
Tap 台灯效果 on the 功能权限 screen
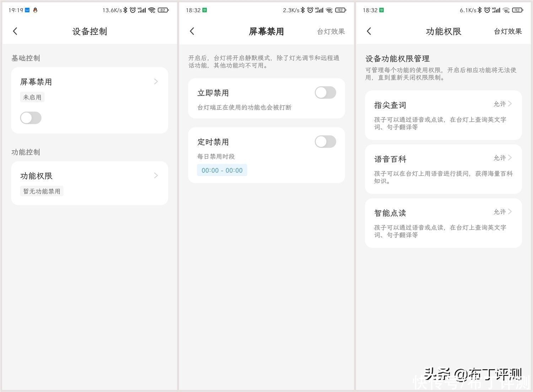(x=508, y=32)
